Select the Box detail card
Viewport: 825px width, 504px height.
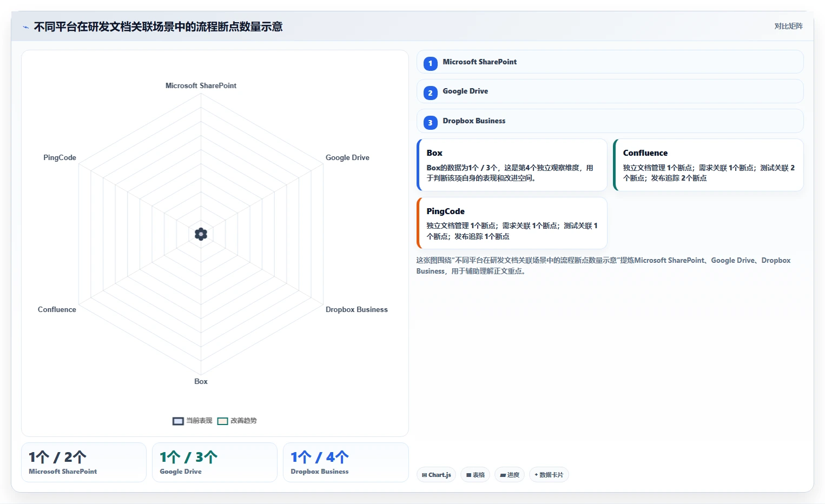click(512, 165)
